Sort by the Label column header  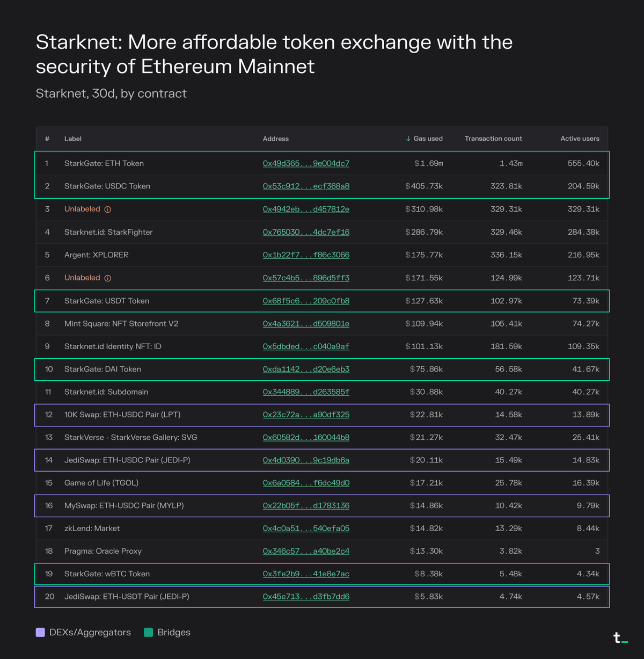click(73, 139)
